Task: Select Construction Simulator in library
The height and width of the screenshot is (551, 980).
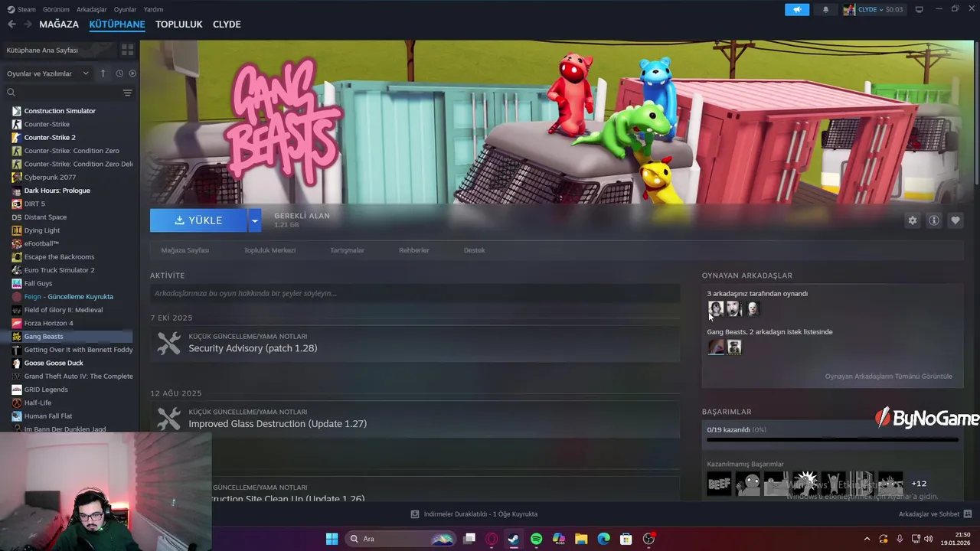Action: pos(60,111)
